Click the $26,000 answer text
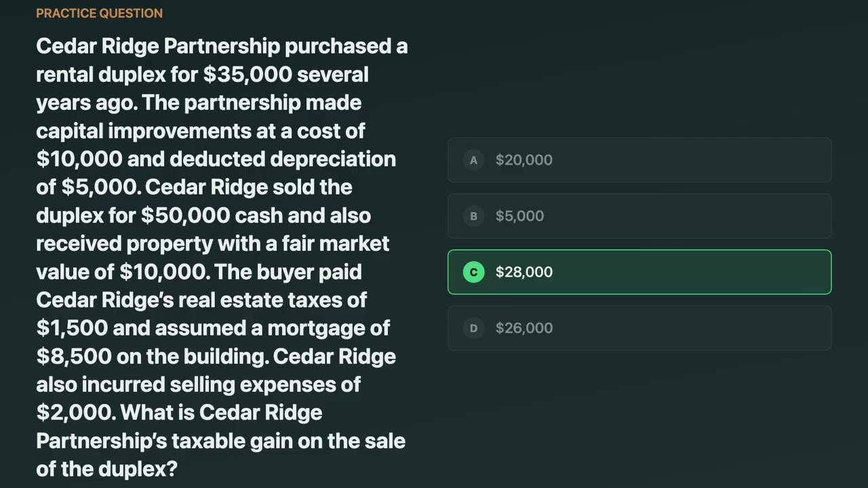The height and width of the screenshot is (488, 868). 524,328
